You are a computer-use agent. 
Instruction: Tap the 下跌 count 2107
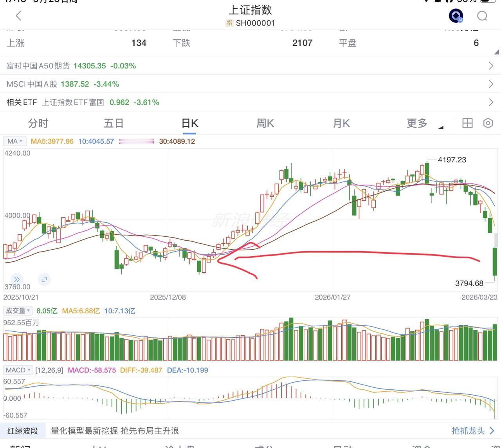point(302,43)
